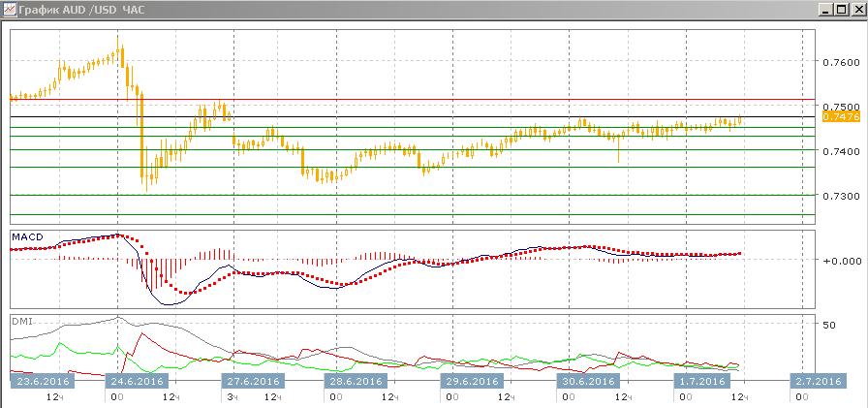Viewport: 868px width, 408px height.
Task: Click the window title 'График AUD /USD ЧАС'
Action: click(81, 10)
